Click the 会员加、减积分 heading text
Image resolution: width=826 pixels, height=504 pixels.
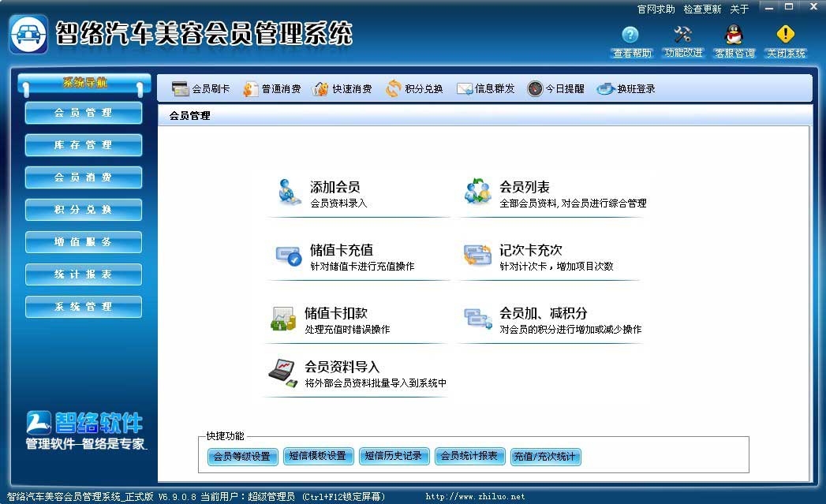pyautogui.click(x=544, y=313)
